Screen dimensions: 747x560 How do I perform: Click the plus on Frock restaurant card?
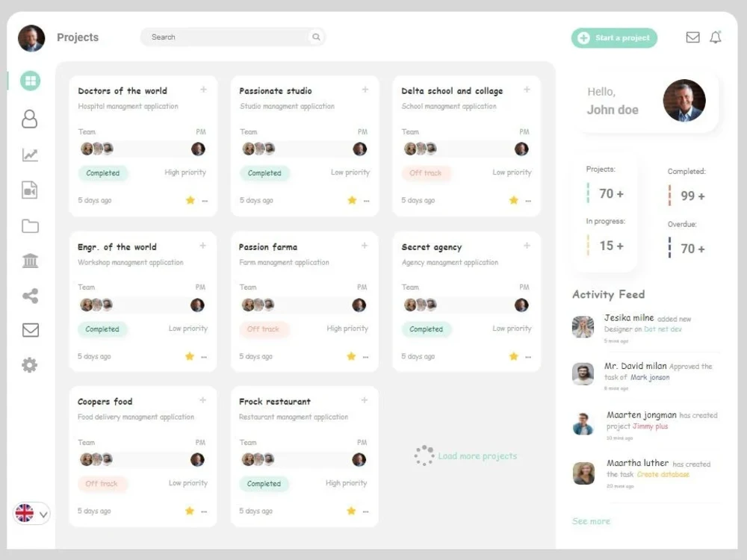pos(365,400)
